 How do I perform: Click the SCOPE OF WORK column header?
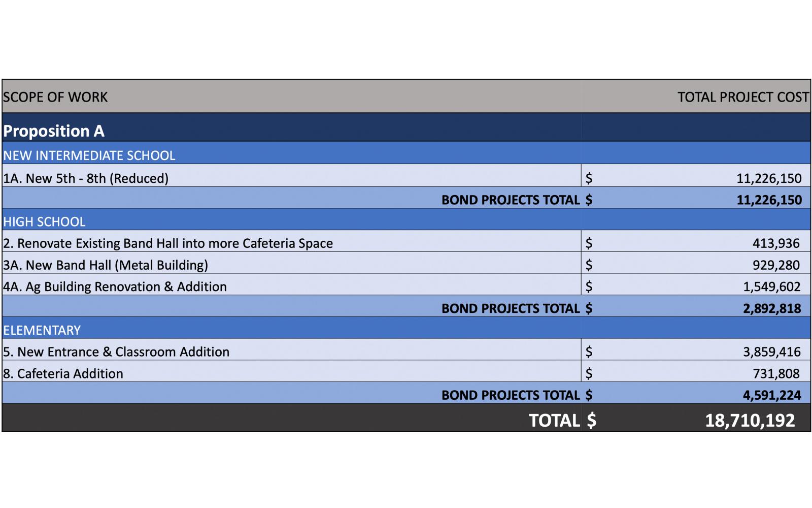(55, 97)
